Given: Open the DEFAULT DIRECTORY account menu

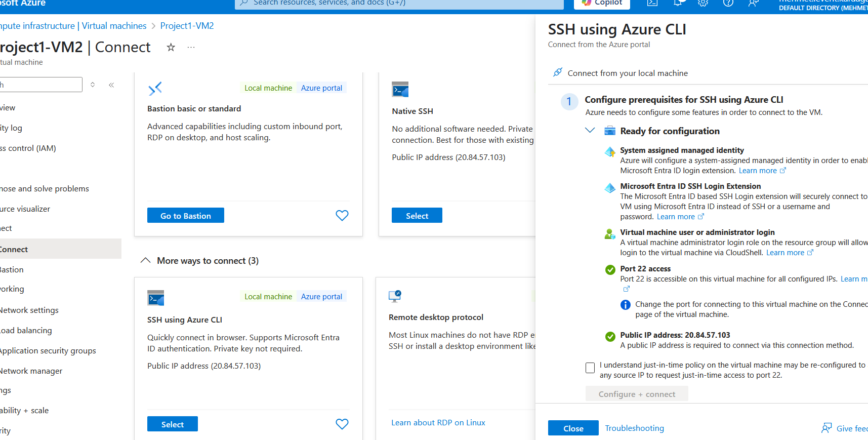Looking at the screenshot, I should point(823,5).
